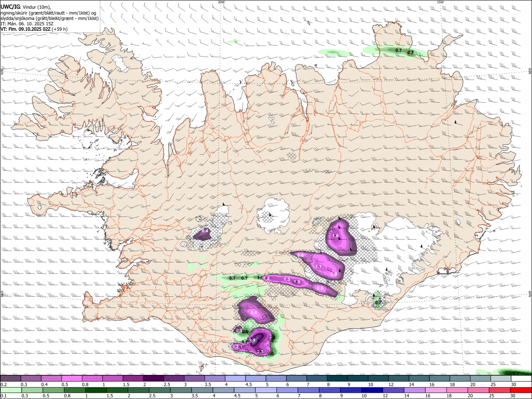Viewport: 532px width, 399px height.
Task: Click the 'rigning/skúrir (grænt/blátt/rautt - mm/1klst) og' legend line
Action: pos(48,13)
